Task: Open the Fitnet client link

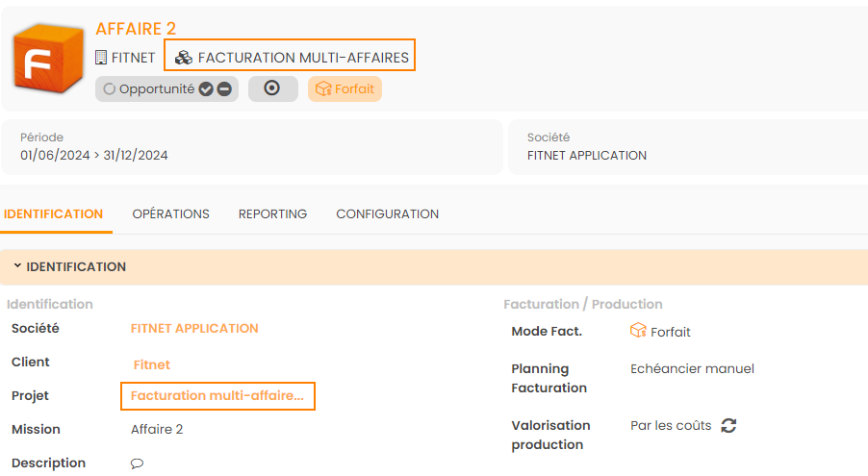Action: (151, 364)
